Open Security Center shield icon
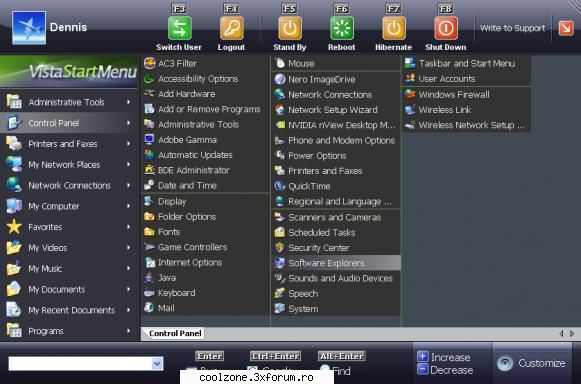 280,247
